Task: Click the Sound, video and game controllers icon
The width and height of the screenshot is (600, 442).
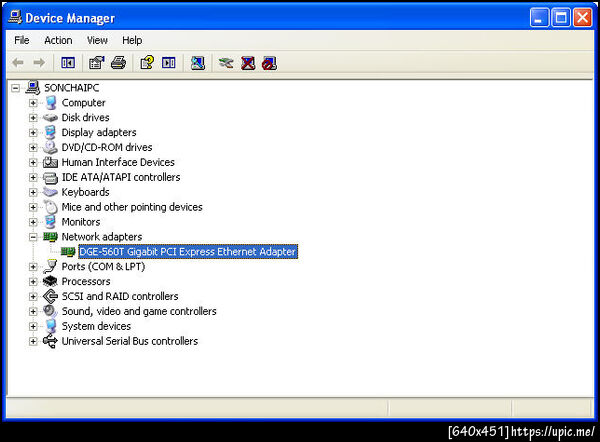Action: tap(51, 311)
